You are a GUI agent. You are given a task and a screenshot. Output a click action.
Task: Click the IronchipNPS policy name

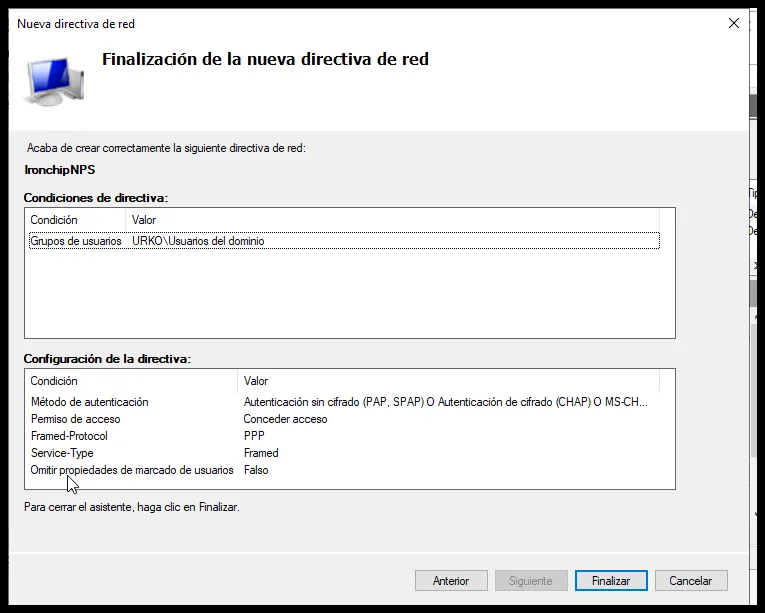click(60, 170)
